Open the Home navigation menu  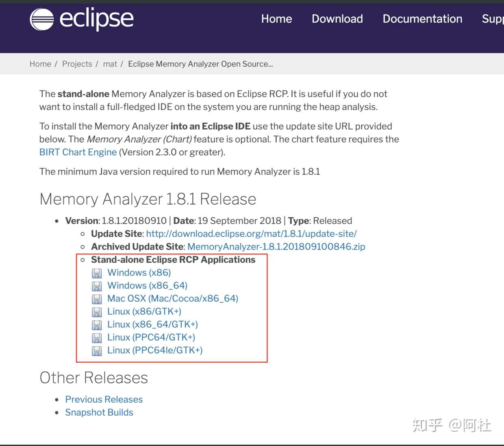pyautogui.click(x=276, y=19)
